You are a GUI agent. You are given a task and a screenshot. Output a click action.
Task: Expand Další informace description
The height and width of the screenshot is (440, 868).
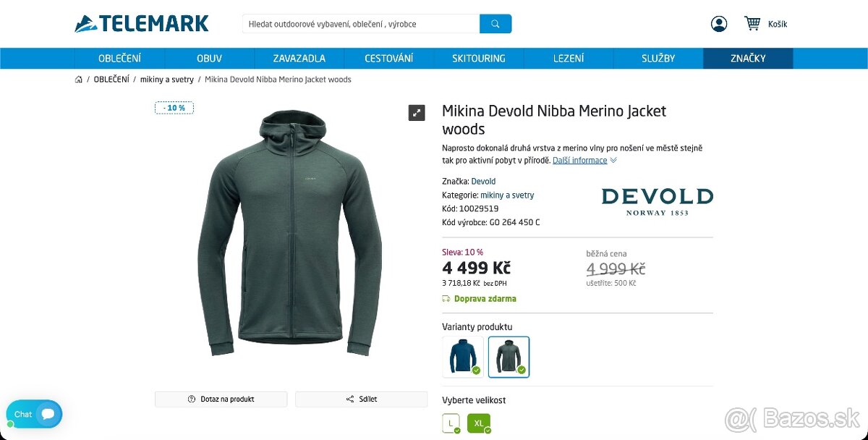[x=582, y=160]
